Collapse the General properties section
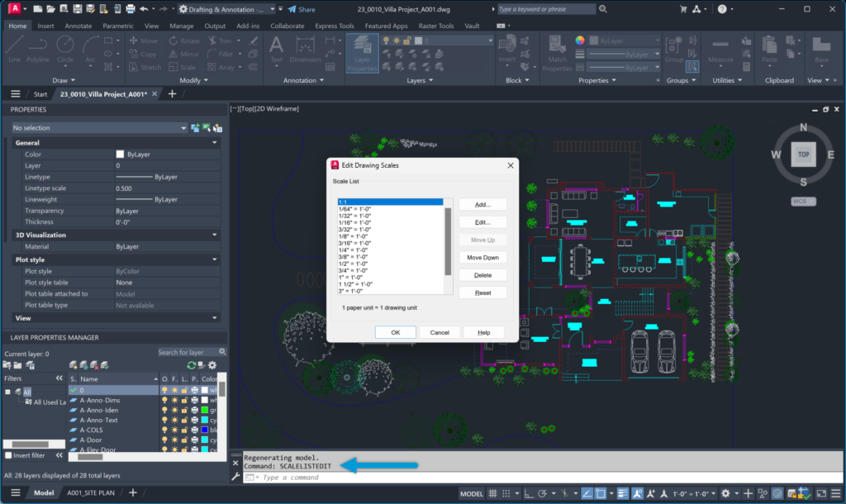The height and width of the screenshot is (504, 846). 215,143
